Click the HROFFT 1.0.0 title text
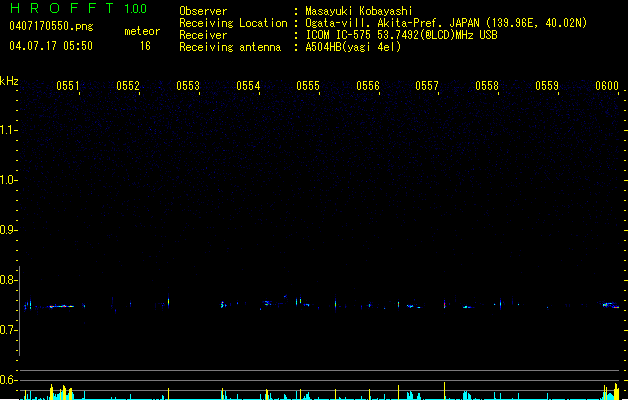This screenshot has width=629, height=400. 78,8
